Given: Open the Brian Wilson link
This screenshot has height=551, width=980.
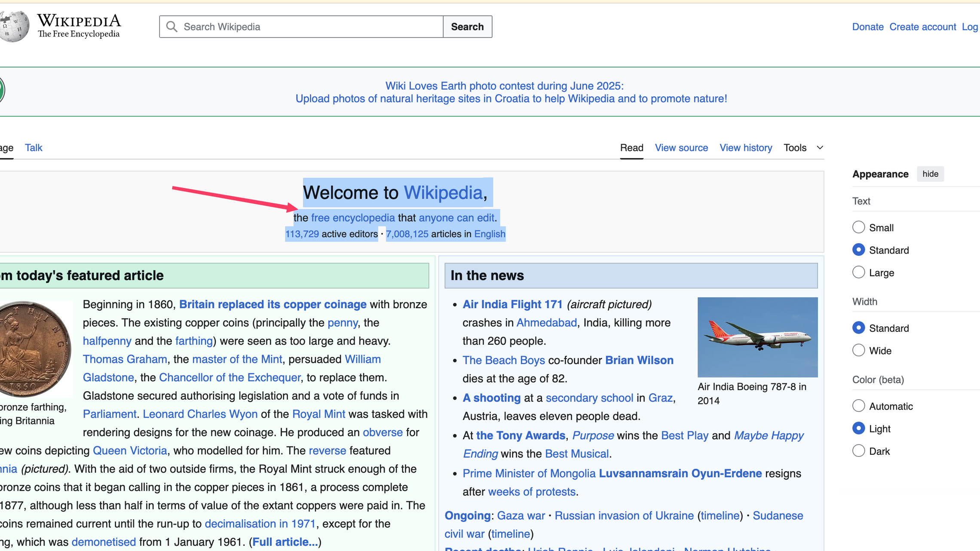Looking at the screenshot, I should point(639,360).
